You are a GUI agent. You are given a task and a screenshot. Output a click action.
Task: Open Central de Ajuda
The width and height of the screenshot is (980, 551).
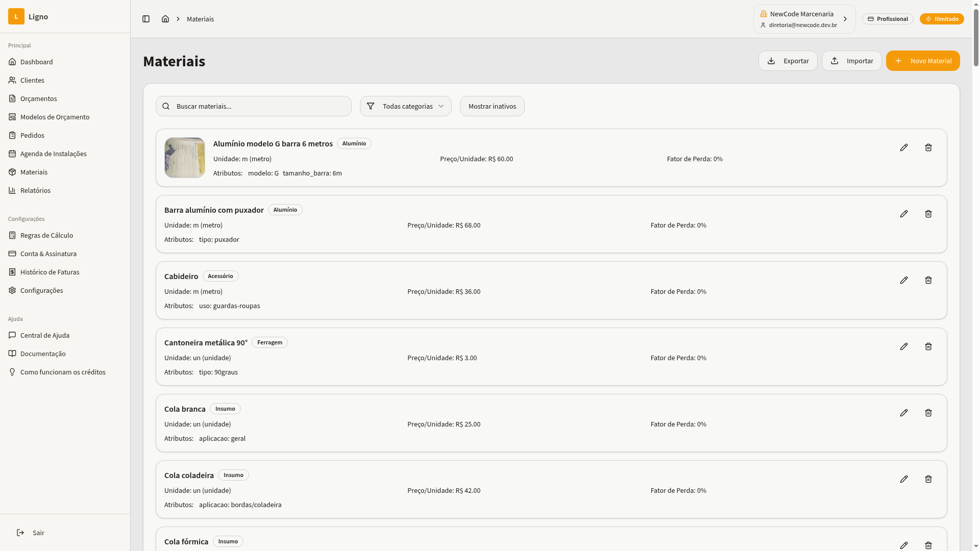pyautogui.click(x=65, y=335)
